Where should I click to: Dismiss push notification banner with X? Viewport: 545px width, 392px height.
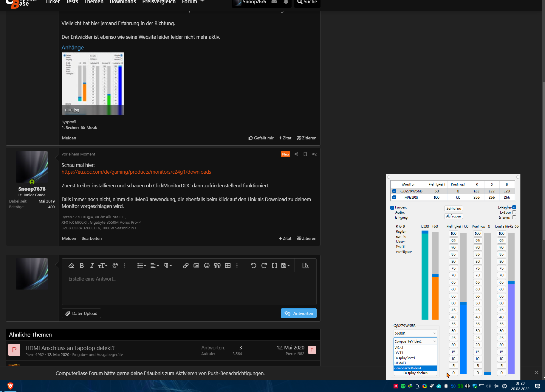[536, 373]
